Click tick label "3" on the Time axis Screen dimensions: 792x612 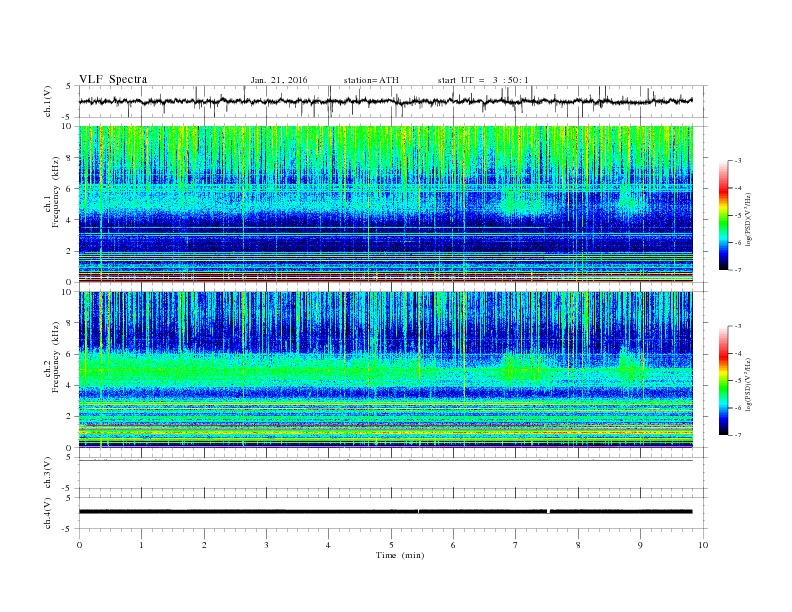[266, 545]
